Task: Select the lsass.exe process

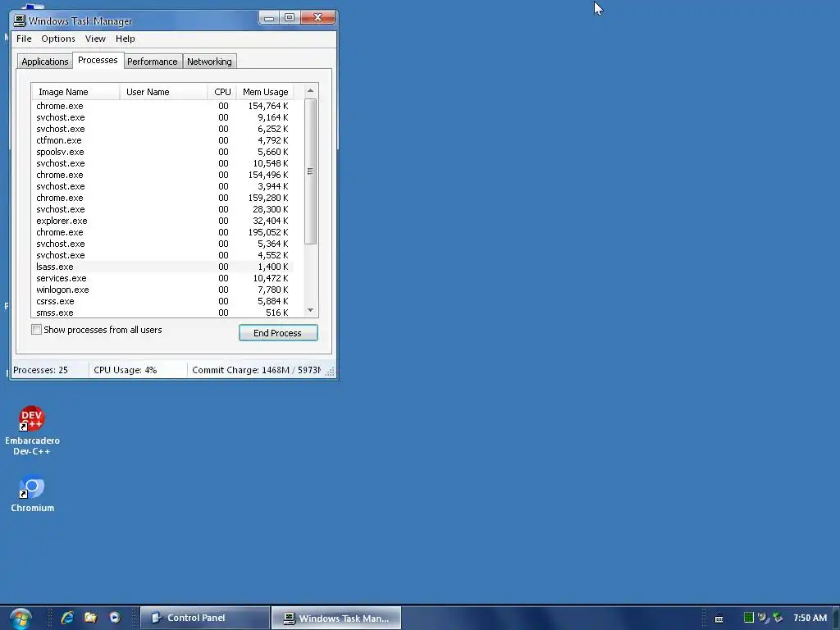Action: pyautogui.click(x=162, y=267)
